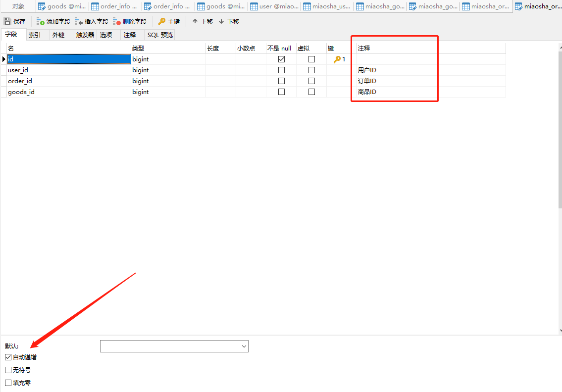Click the 小数点 column header
Screen dimensions: 562x392
pyautogui.click(x=251, y=49)
